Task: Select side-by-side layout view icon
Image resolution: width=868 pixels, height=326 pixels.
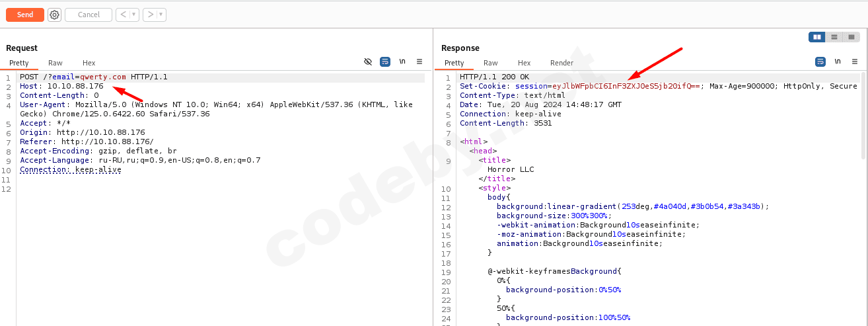Action: coord(817,37)
